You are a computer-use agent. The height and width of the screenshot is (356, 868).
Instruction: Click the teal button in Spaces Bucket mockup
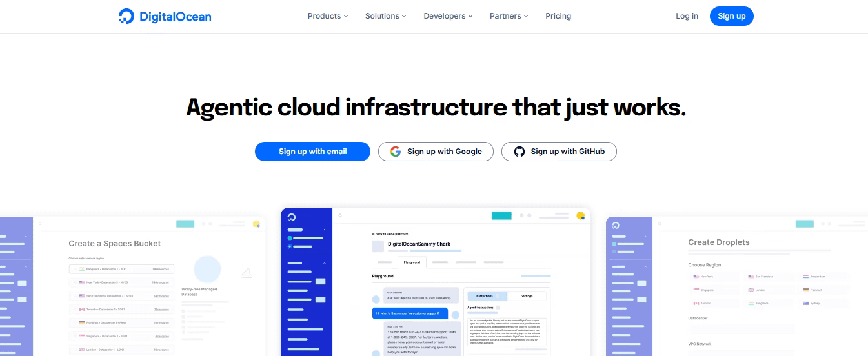(x=185, y=224)
